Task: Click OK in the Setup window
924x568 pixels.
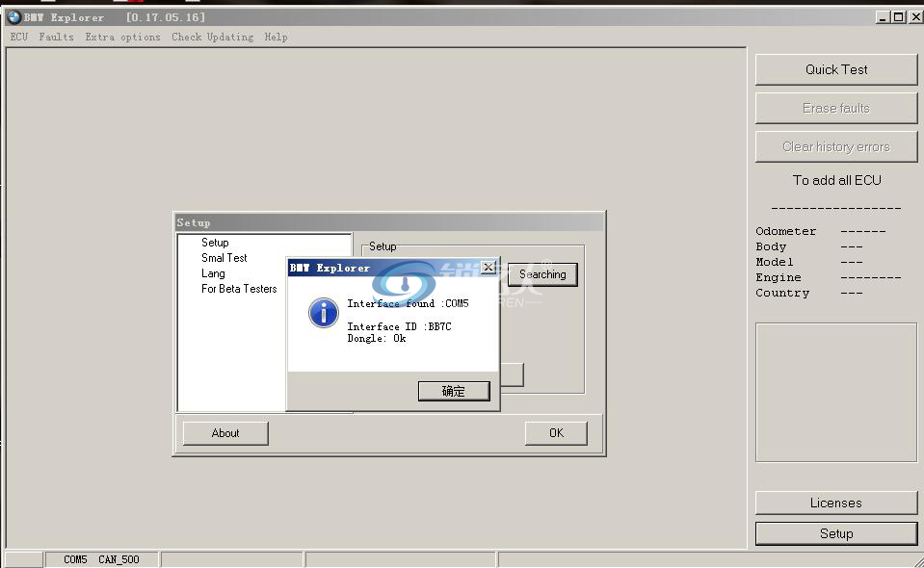Action: (x=556, y=433)
